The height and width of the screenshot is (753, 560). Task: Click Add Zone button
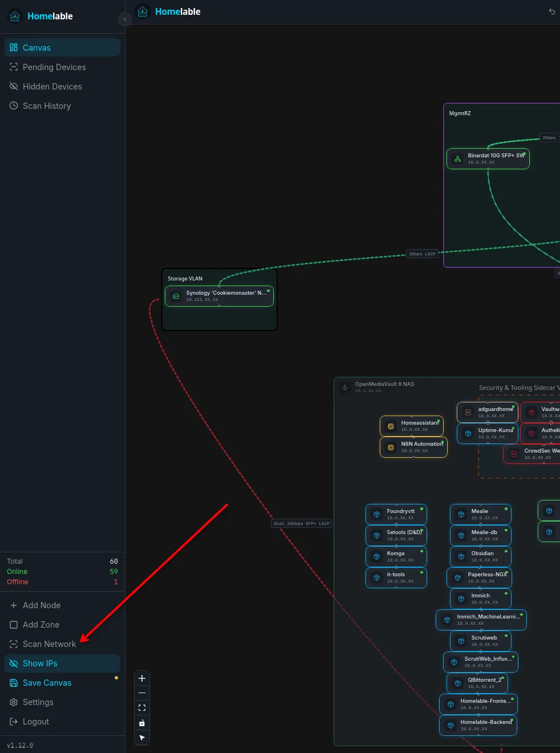click(62, 624)
